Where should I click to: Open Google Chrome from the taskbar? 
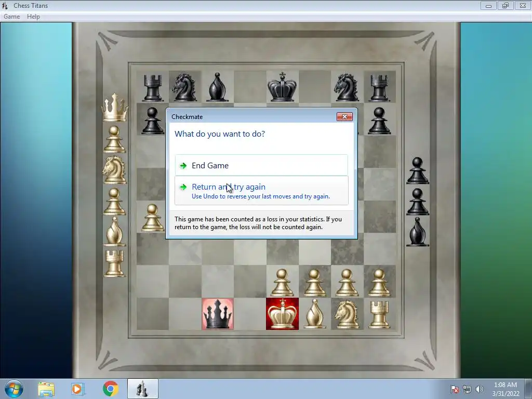pos(110,389)
